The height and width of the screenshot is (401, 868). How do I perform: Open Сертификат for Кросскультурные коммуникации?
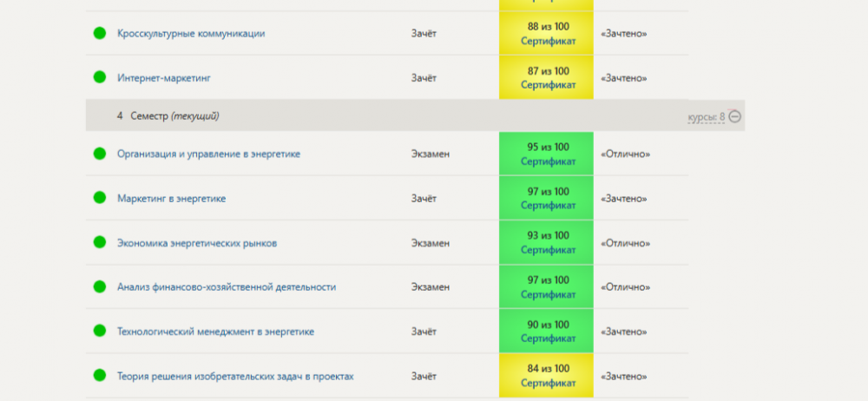click(x=548, y=41)
